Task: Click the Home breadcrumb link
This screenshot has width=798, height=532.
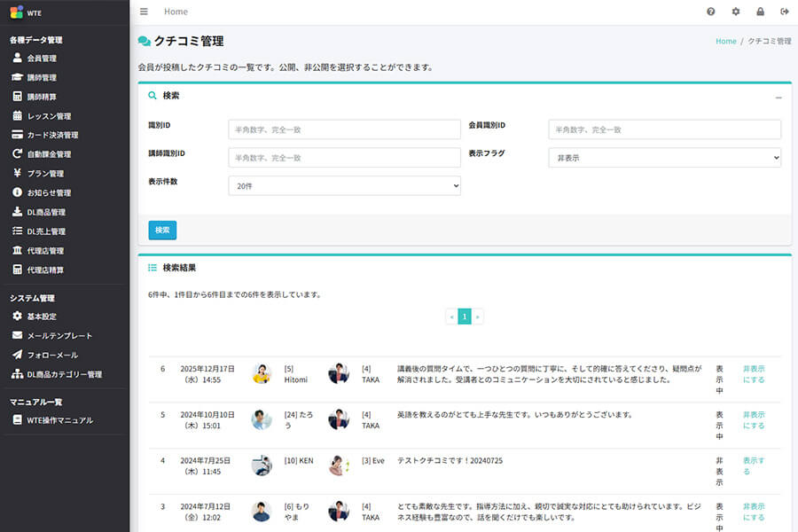Action: click(x=725, y=42)
